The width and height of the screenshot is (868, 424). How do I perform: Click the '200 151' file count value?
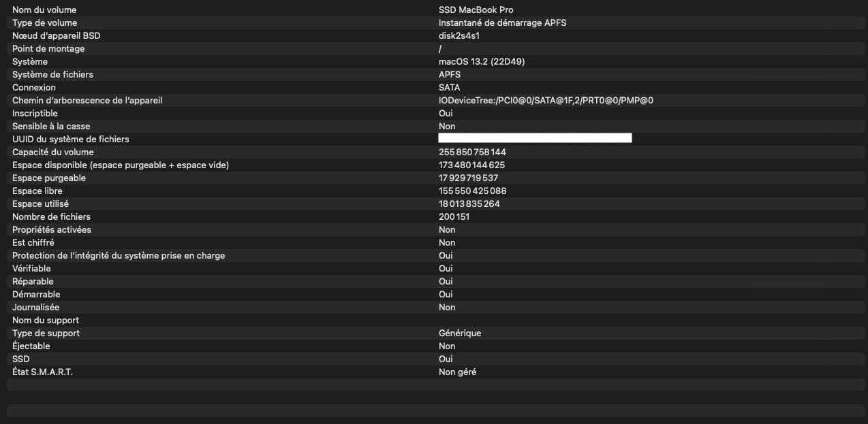[454, 217]
